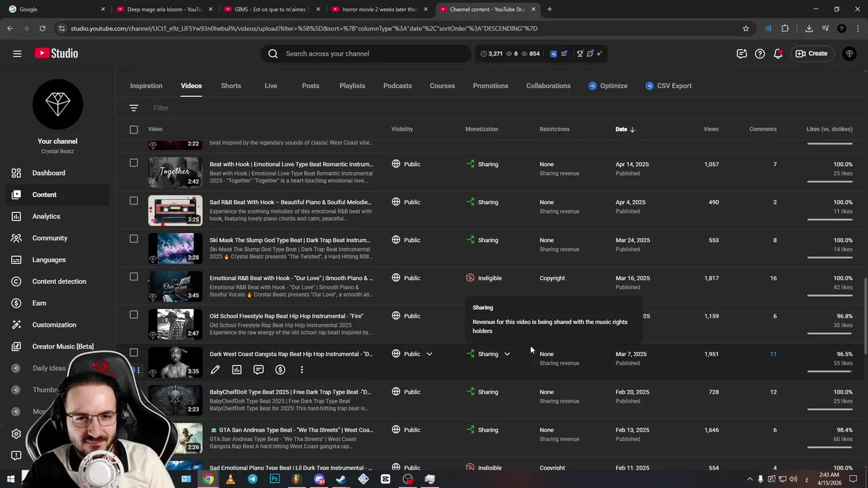Click the trophy icon in the stats bar
Viewport: 868px width, 488px height.
(x=580, y=54)
